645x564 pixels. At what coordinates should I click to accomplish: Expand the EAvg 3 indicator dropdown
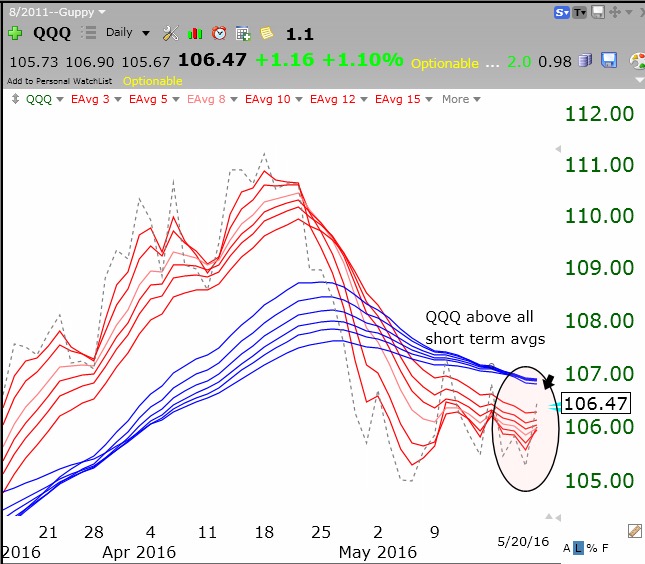click(118, 99)
